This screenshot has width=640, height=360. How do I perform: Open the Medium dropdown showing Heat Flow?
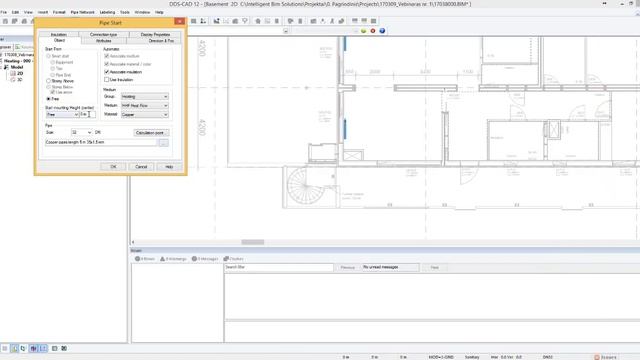pos(144,106)
